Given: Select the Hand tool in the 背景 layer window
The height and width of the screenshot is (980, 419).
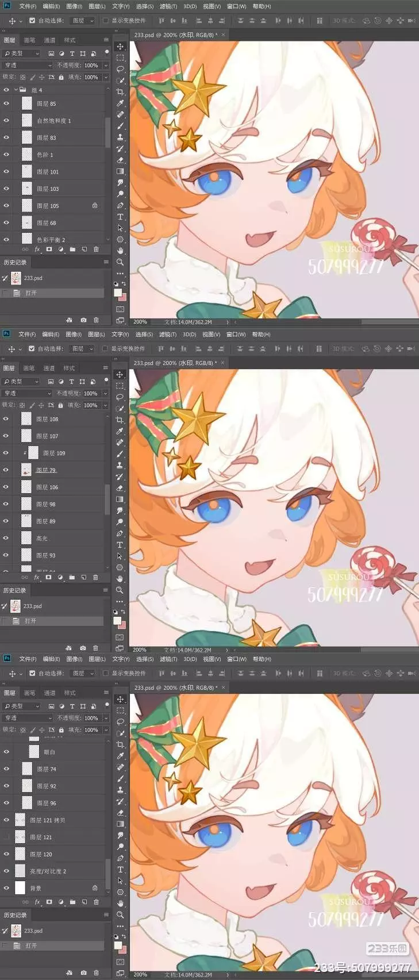Looking at the screenshot, I should click(120, 904).
